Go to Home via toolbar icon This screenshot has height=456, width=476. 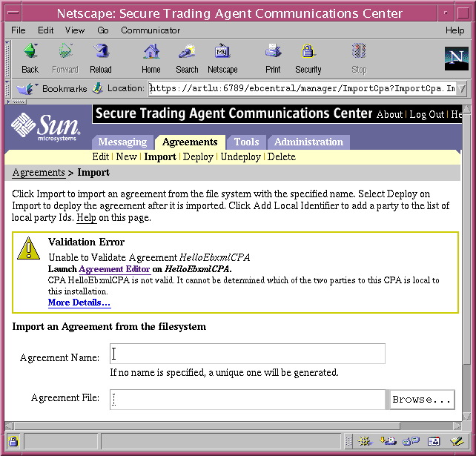(151, 51)
